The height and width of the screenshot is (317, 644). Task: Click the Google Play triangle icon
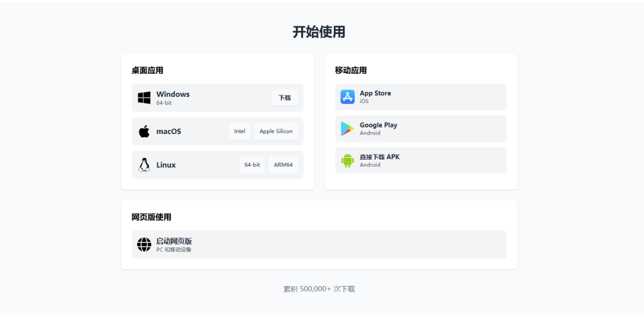(x=348, y=129)
